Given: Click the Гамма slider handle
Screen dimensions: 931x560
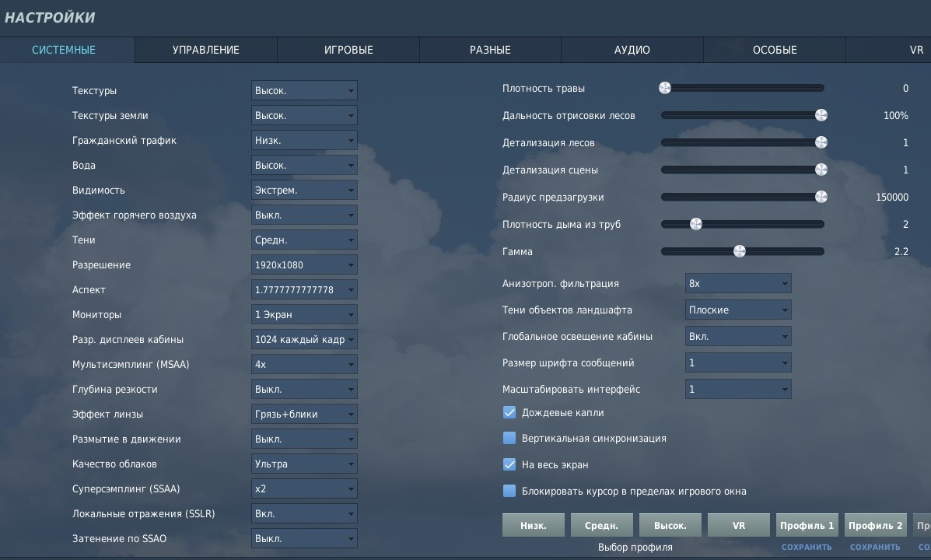Looking at the screenshot, I should tap(739, 251).
